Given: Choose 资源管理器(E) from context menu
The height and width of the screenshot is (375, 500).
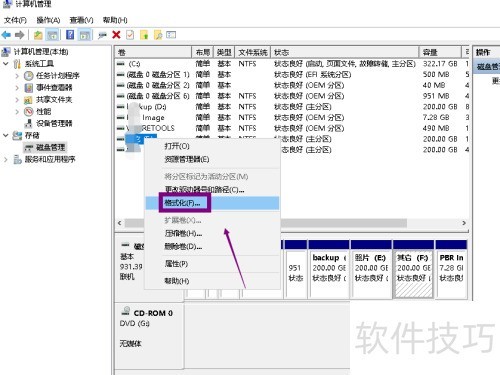Looking at the screenshot, I should click(x=212, y=159).
